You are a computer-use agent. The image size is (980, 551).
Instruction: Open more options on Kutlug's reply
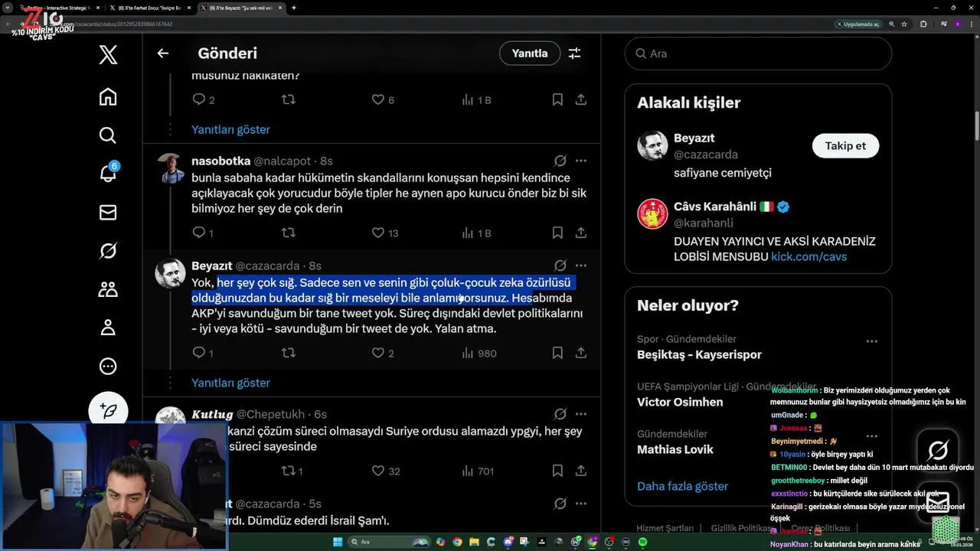pos(581,414)
